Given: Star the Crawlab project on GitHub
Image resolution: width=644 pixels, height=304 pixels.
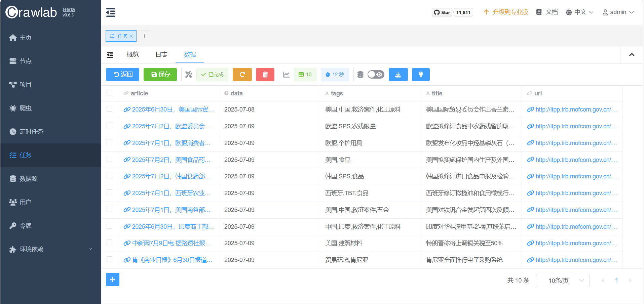Looking at the screenshot, I should 442,12.
